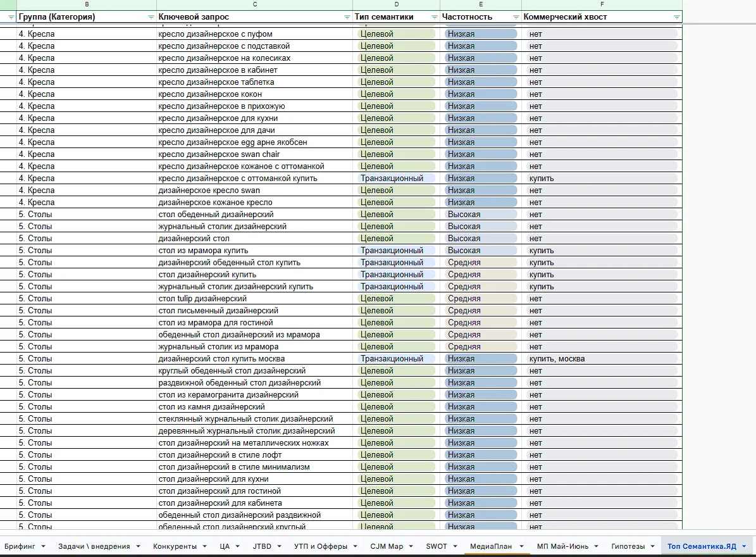Select cell 'стол обеденный дизайнерский'
The image size is (756, 557).
click(x=254, y=215)
